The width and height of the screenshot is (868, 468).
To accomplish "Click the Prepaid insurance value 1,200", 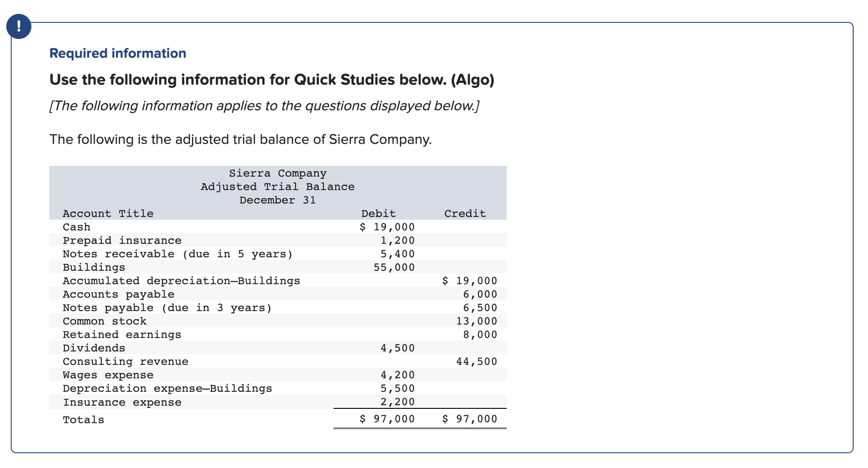I will [398, 241].
